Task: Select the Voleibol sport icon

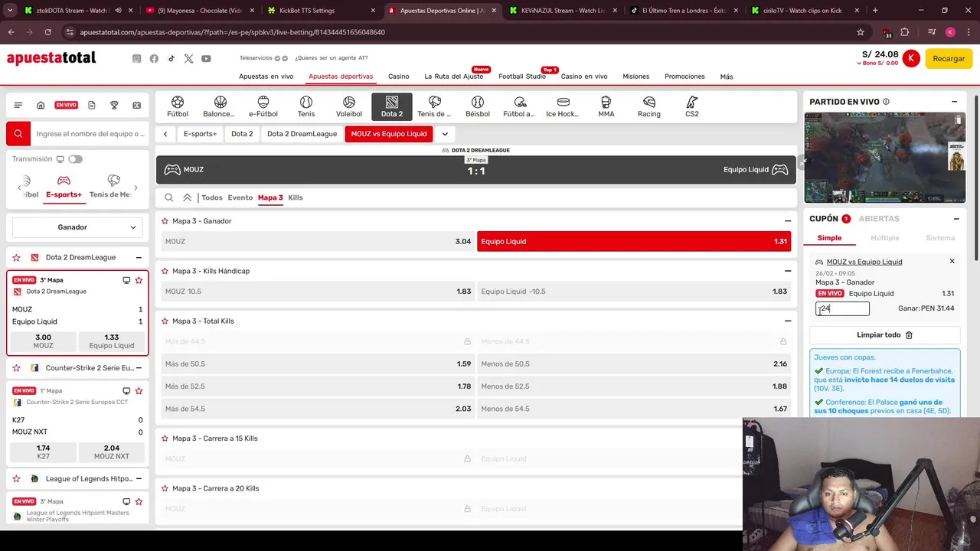Action: pos(349,106)
